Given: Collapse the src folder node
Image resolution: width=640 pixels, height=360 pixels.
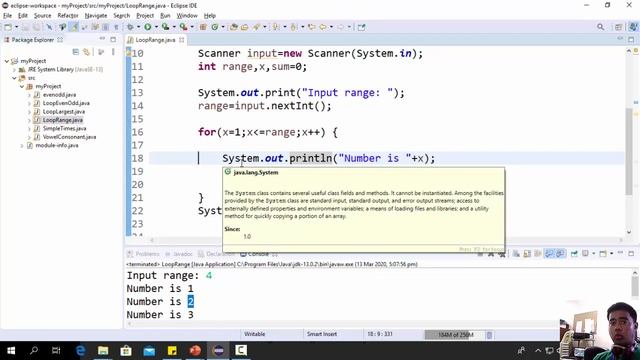Looking at the screenshot, I should click(x=14, y=78).
